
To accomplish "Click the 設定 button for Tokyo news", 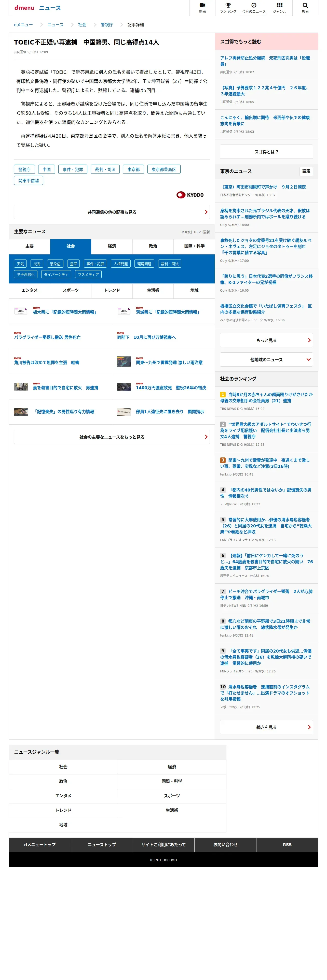I will (306, 171).
